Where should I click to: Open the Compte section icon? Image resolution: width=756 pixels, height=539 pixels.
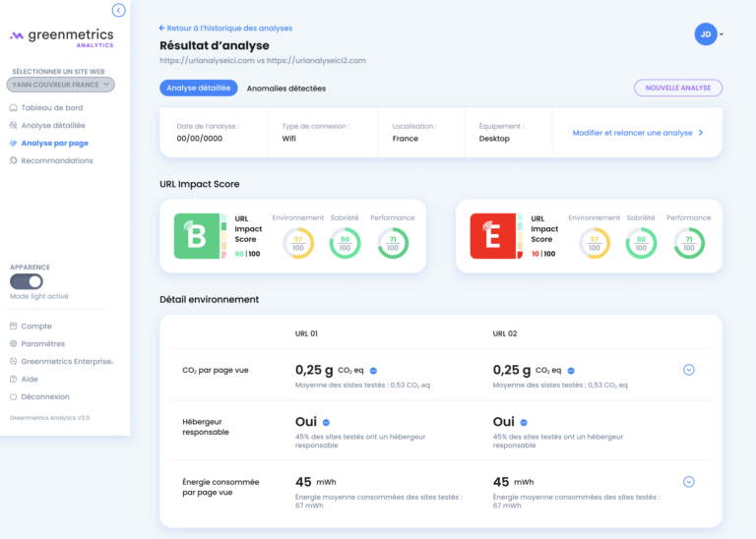tap(14, 327)
